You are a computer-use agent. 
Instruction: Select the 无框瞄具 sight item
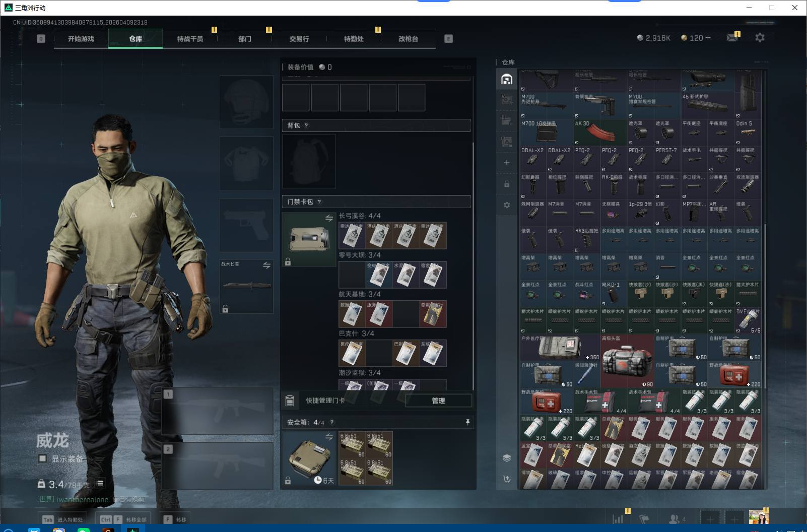tap(614, 213)
